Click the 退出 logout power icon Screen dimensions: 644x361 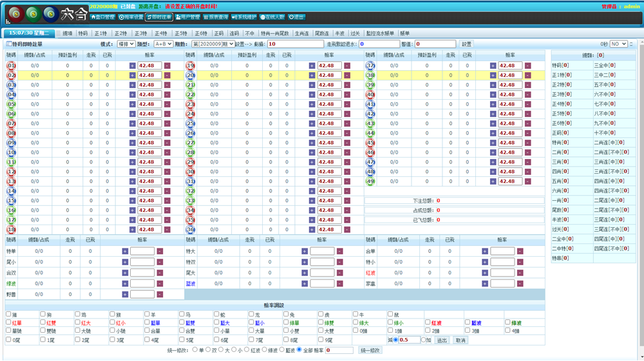(296, 17)
